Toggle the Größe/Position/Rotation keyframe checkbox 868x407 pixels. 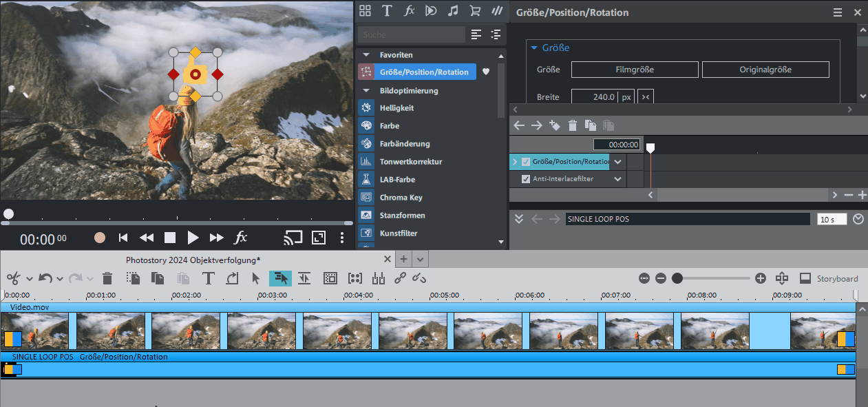pyautogui.click(x=526, y=162)
